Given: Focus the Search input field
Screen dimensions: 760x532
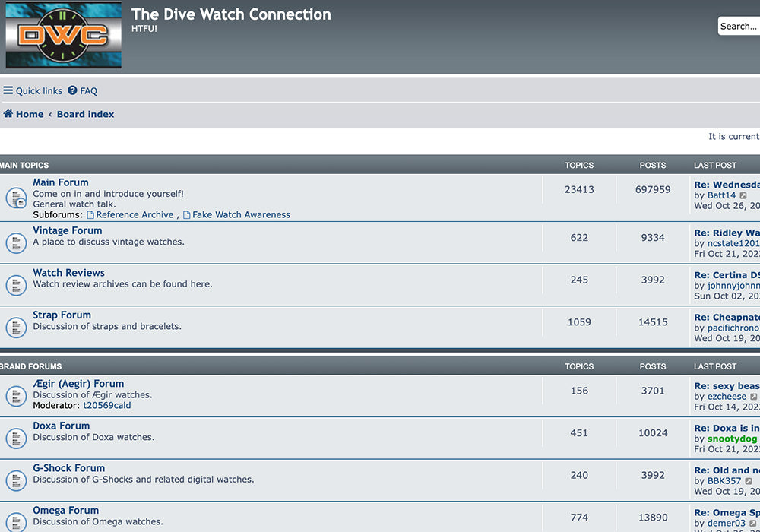Looking at the screenshot, I should point(739,26).
